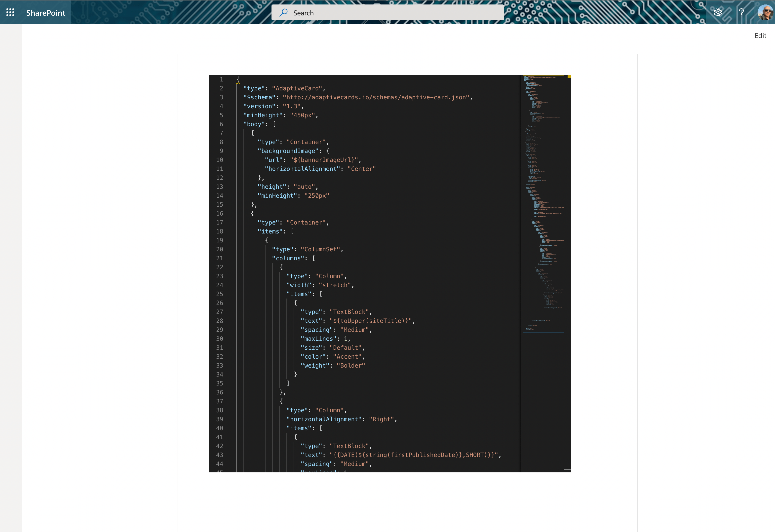
Task: Go to SharePoint home link
Action: click(46, 13)
